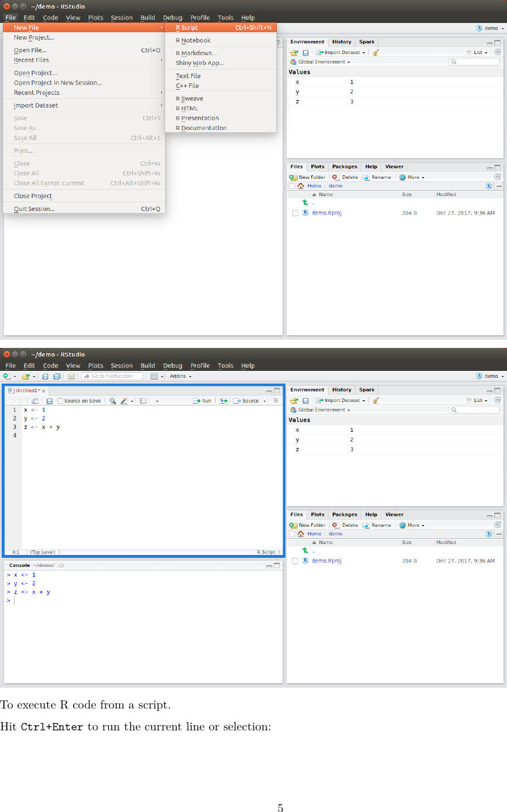Select Quit Session... in the File menu
The image size is (507, 812).
coord(84,209)
